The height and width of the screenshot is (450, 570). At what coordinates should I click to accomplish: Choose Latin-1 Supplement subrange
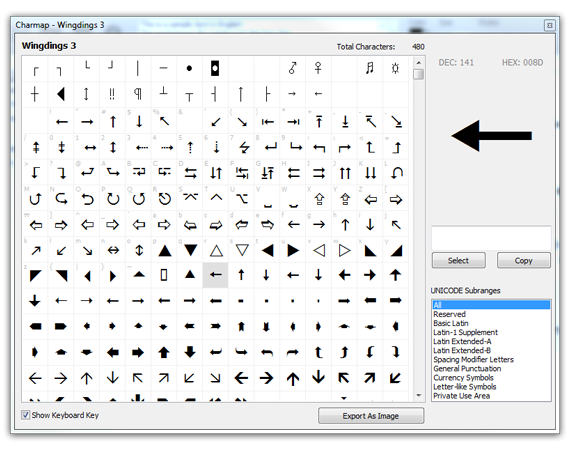coord(491,332)
